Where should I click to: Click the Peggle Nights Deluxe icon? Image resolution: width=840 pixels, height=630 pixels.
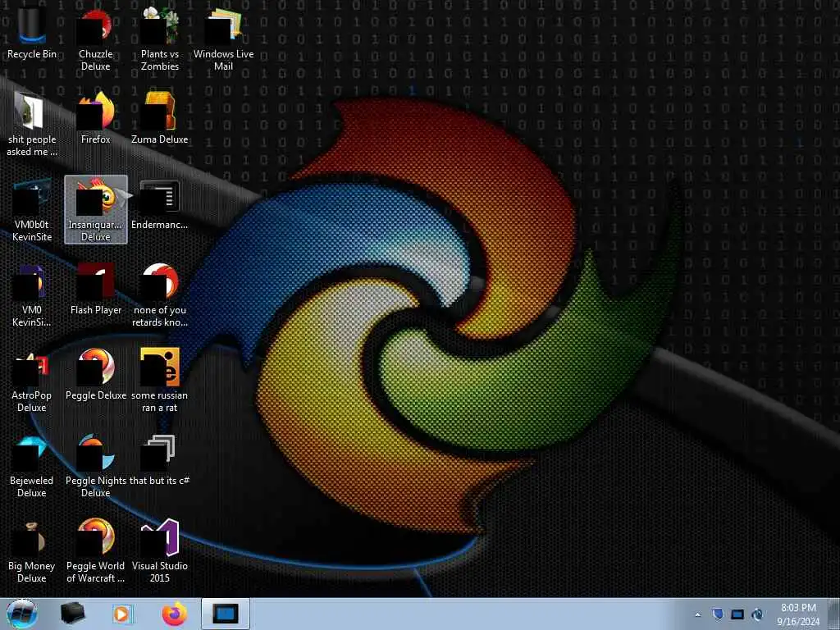96,465
